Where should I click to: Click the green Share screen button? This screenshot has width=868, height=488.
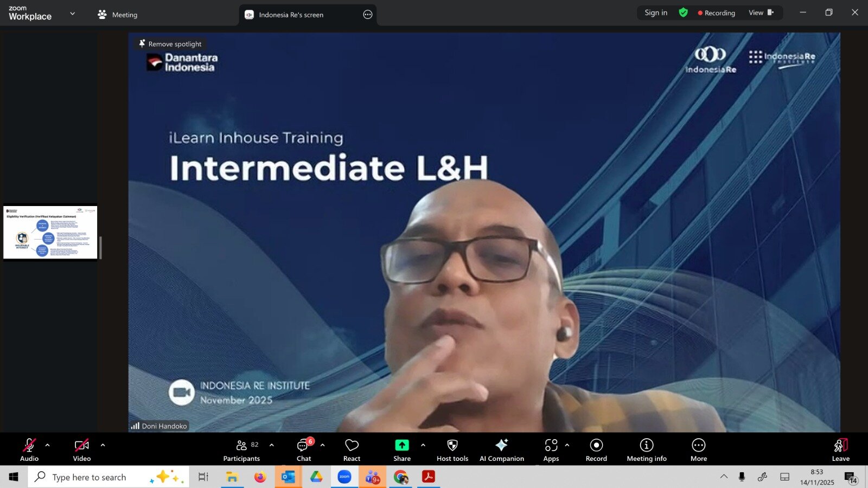[x=401, y=450]
